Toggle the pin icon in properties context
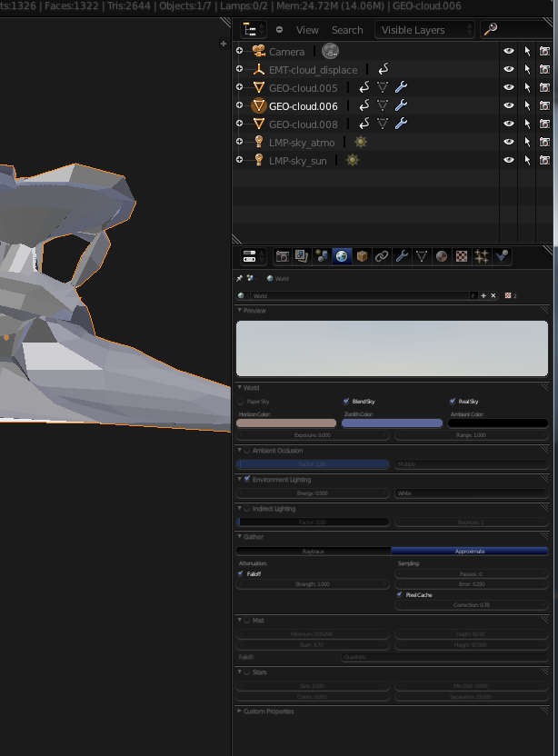Screen dimensions: 558x756 pos(240,278)
